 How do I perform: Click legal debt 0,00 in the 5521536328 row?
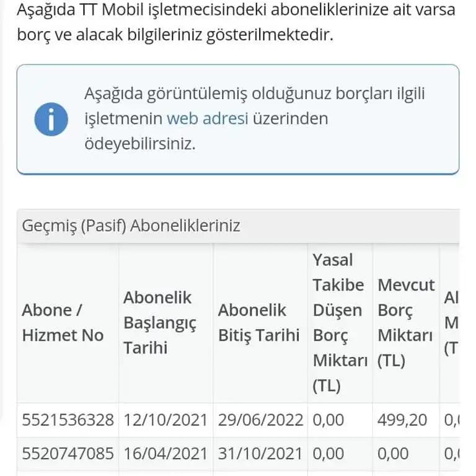[328, 420]
